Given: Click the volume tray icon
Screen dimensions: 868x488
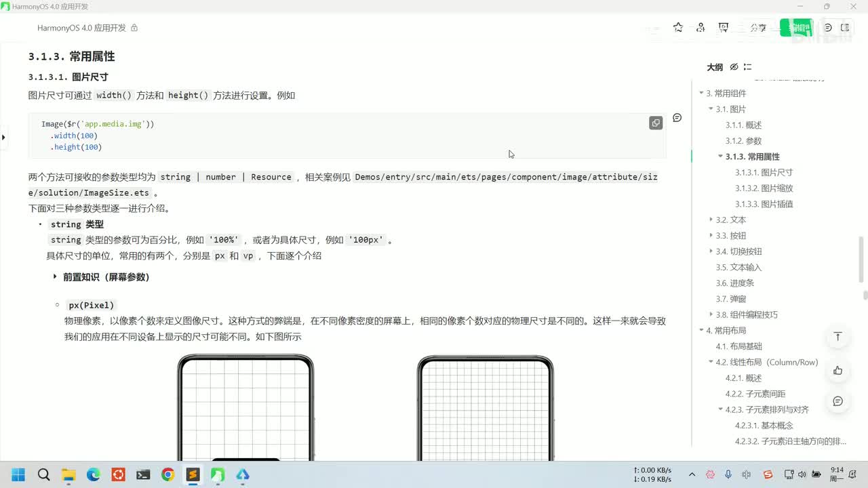Looking at the screenshot, I should coord(802,474).
